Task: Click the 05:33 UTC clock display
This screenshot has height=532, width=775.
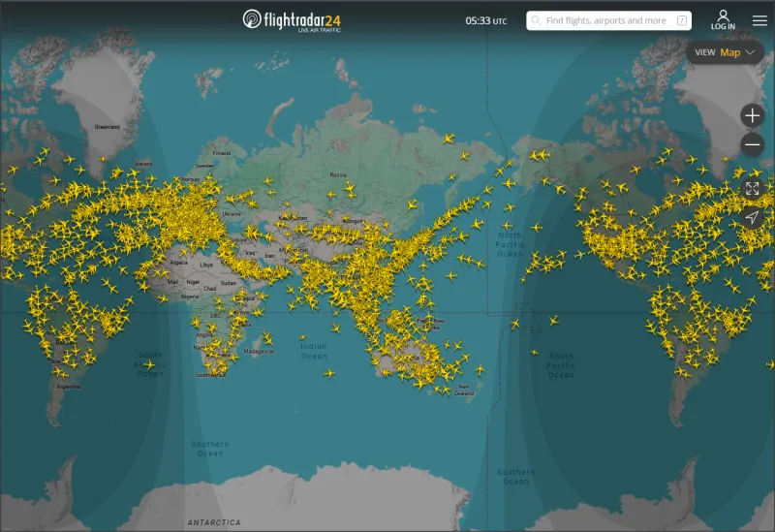Action: click(485, 20)
